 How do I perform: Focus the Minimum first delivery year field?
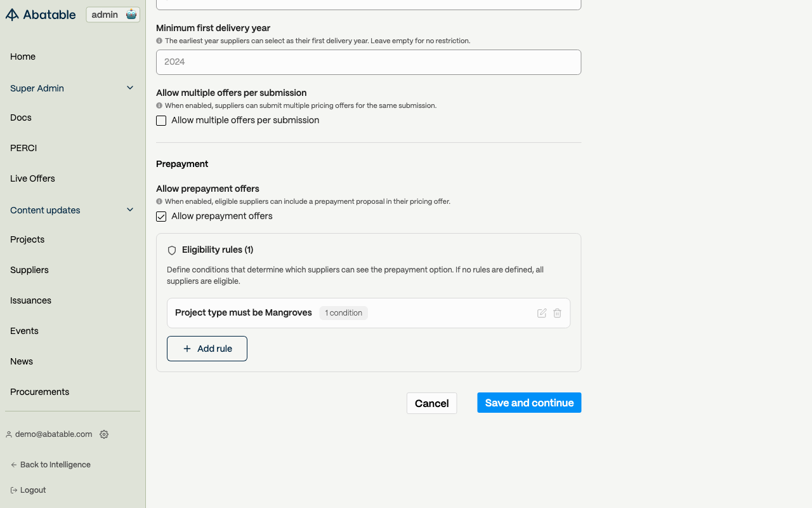[368, 62]
